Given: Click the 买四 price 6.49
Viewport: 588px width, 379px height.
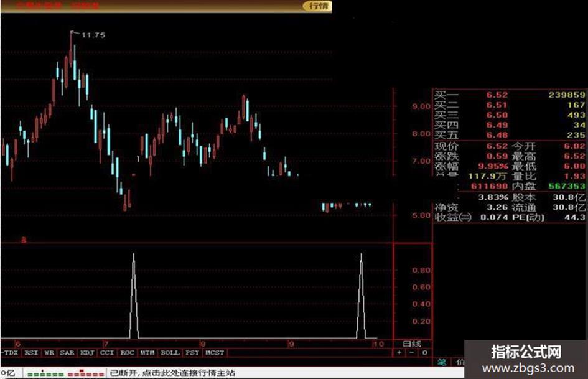Looking at the screenshot, I should pyautogui.click(x=497, y=125).
